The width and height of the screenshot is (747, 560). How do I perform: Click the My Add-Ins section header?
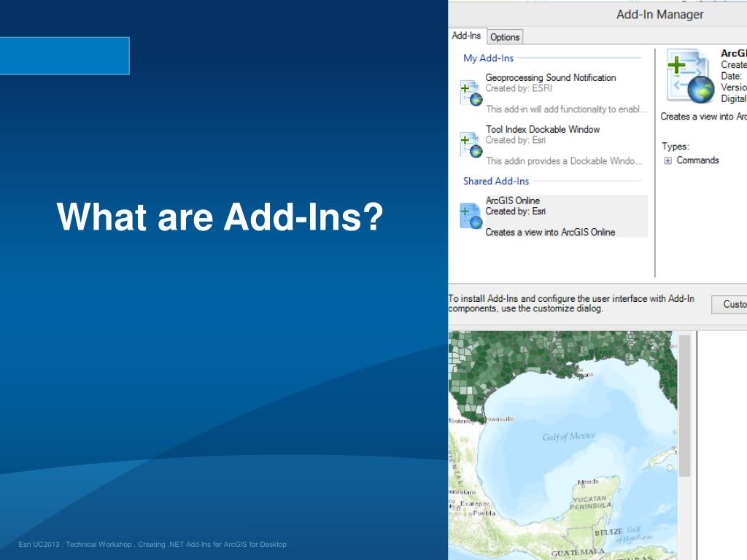pyautogui.click(x=488, y=58)
